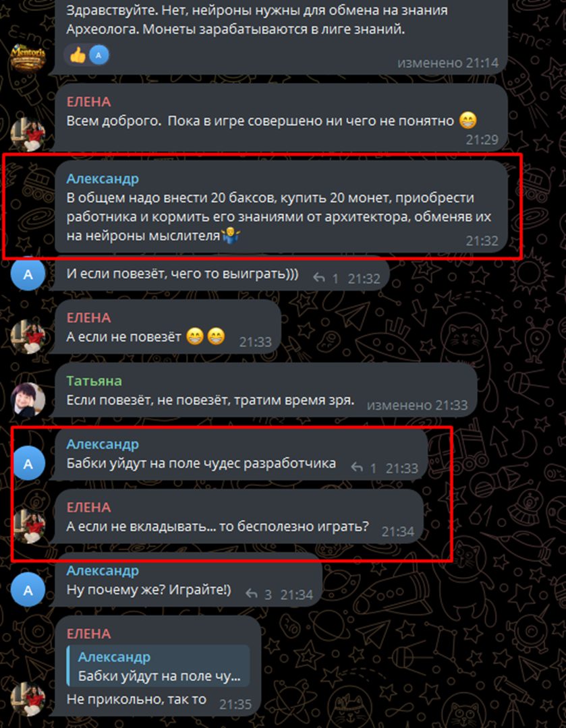Click the reply count icon at 21:32
The width and height of the screenshot is (566, 728).
tap(324, 278)
